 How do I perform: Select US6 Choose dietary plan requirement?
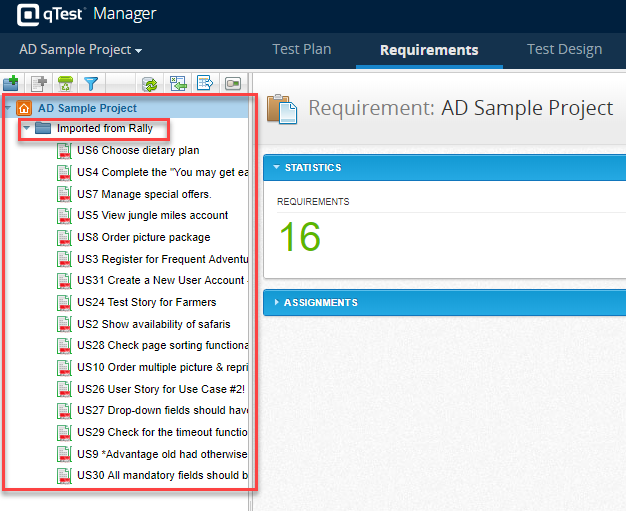coord(138,150)
